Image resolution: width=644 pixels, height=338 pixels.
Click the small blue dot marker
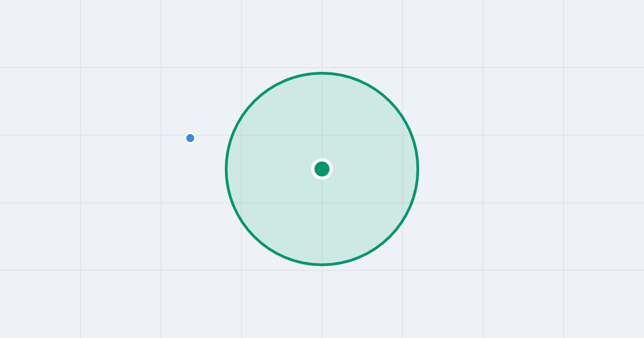point(190,138)
